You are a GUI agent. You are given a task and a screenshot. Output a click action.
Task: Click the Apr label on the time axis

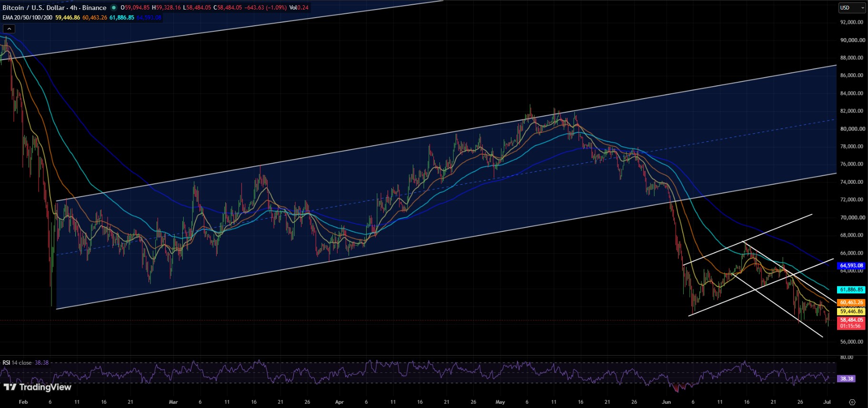tap(339, 402)
